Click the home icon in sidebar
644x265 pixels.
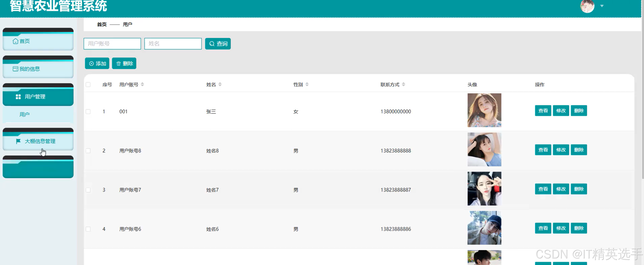coord(15,41)
